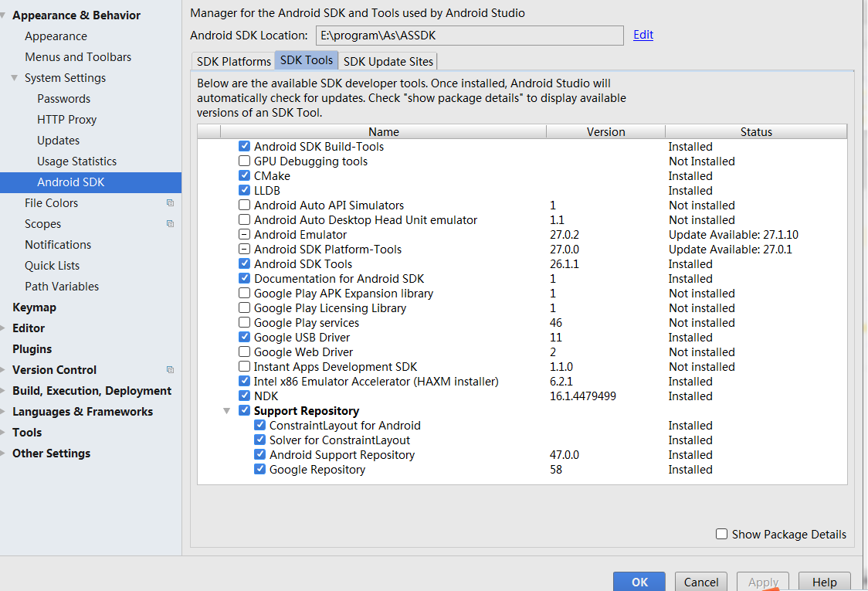The image size is (868, 591).
Task: Uncheck the CMake package
Action: pos(244,175)
